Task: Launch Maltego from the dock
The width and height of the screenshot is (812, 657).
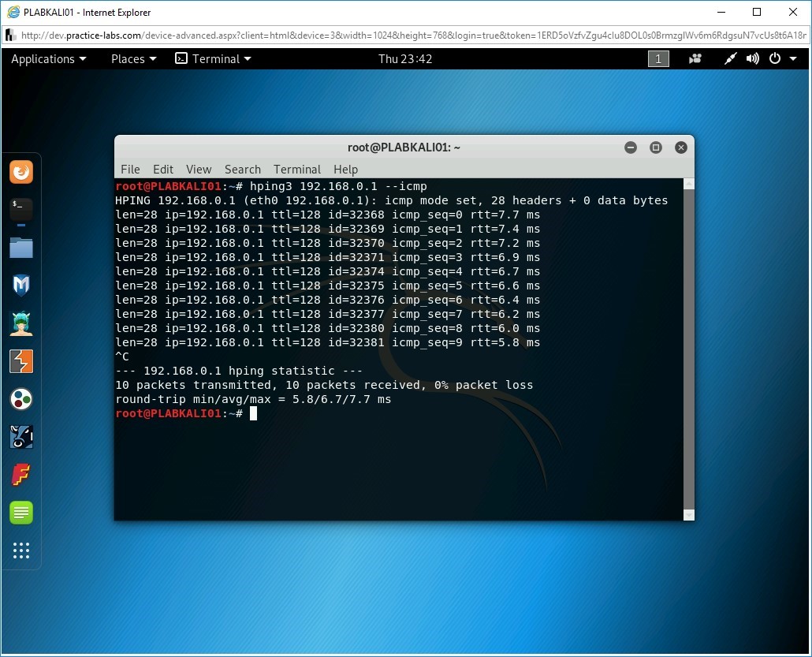Action: pyautogui.click(x=21, y=399)
